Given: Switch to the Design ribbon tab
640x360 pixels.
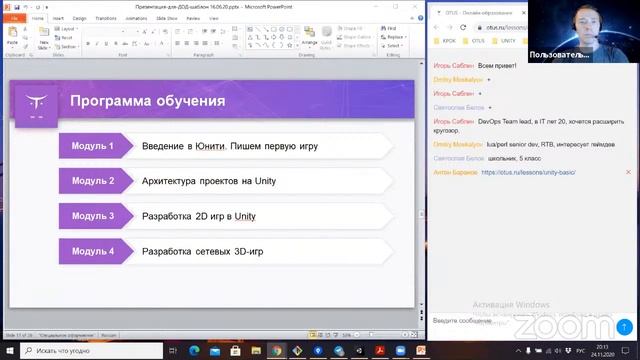Looking at the screenshot, I should tap(79, 18).
